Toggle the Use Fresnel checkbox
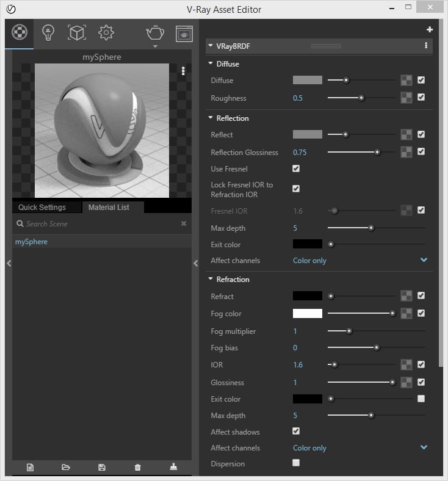448x481 pixels. [296, 168]
